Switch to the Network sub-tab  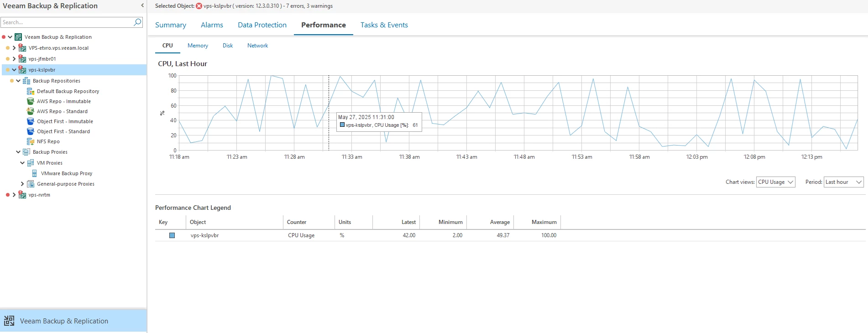click(257, 46)
